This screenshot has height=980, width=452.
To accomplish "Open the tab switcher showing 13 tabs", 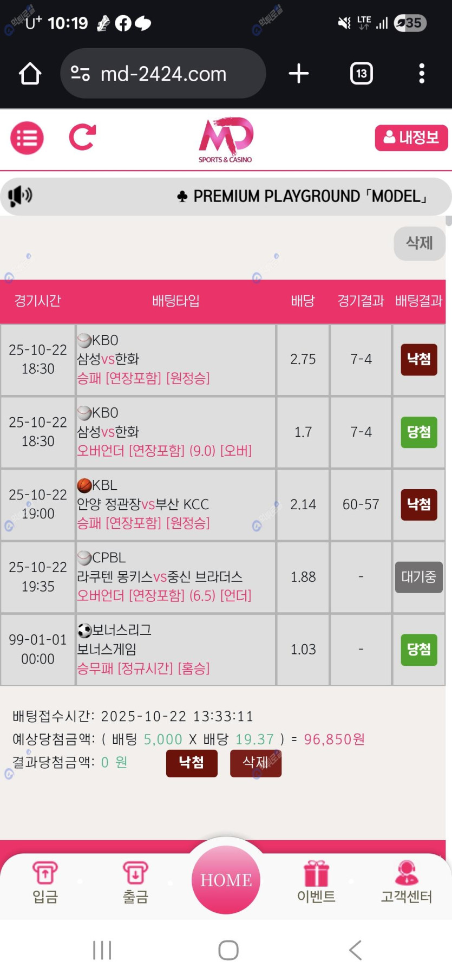I will [361, 74].
